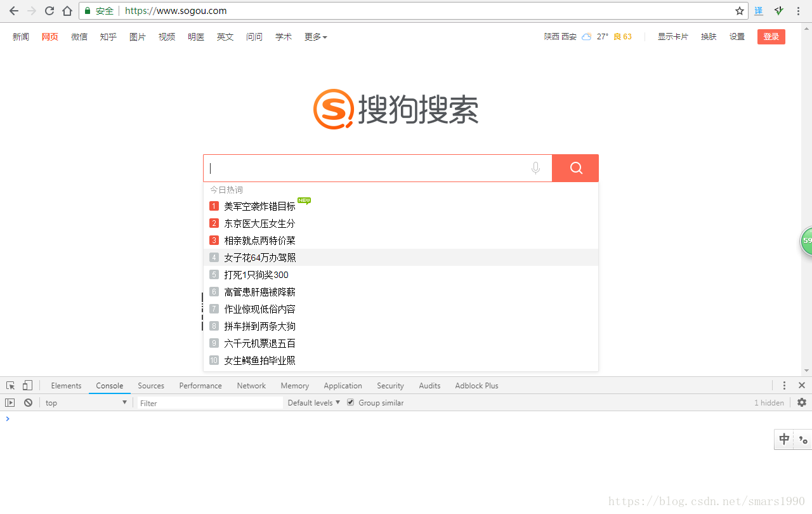
Task: Toggle the device toolbar icon in DevTools
Action: [x=27, y=385]
